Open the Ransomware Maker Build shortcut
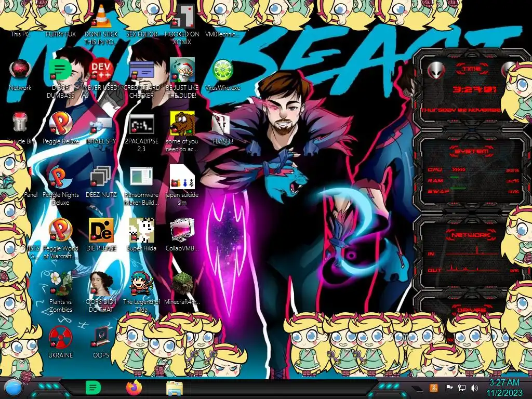532x399 pixels. coord(141,177)
